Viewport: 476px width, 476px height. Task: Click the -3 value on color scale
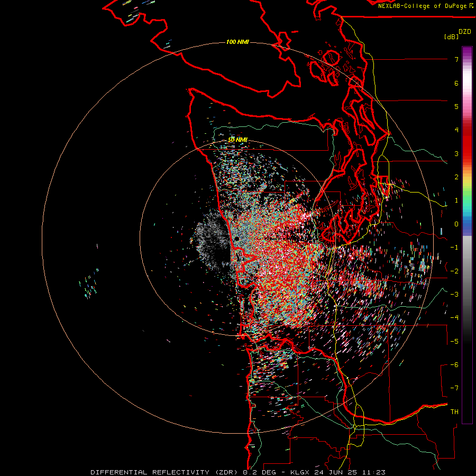454,295
